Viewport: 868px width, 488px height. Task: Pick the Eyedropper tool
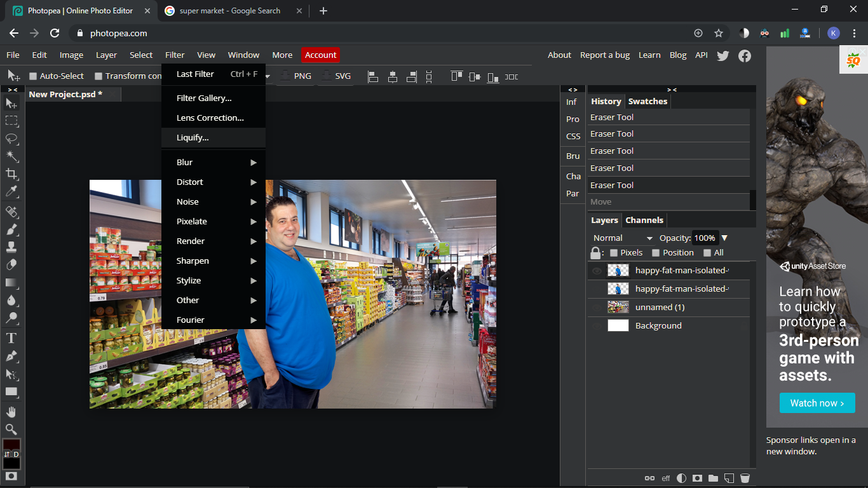[x=11, y=192]
